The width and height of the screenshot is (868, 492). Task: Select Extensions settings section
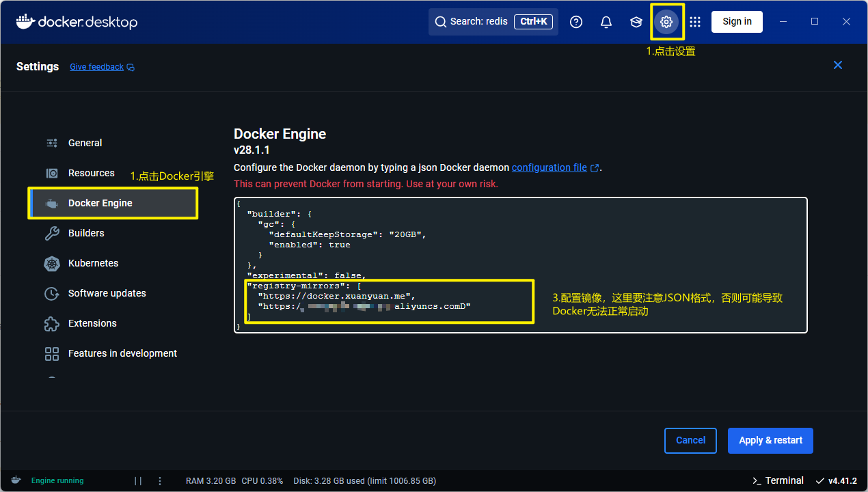coord(113,323)
